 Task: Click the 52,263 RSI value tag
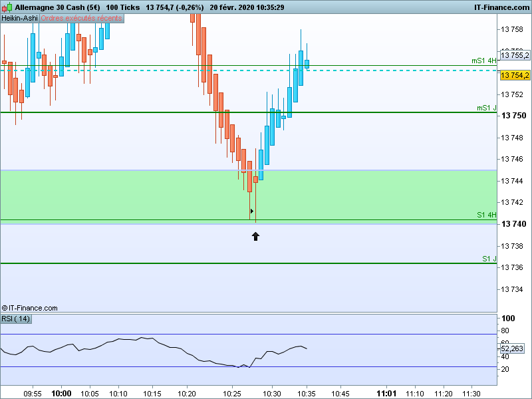point(512,348)
